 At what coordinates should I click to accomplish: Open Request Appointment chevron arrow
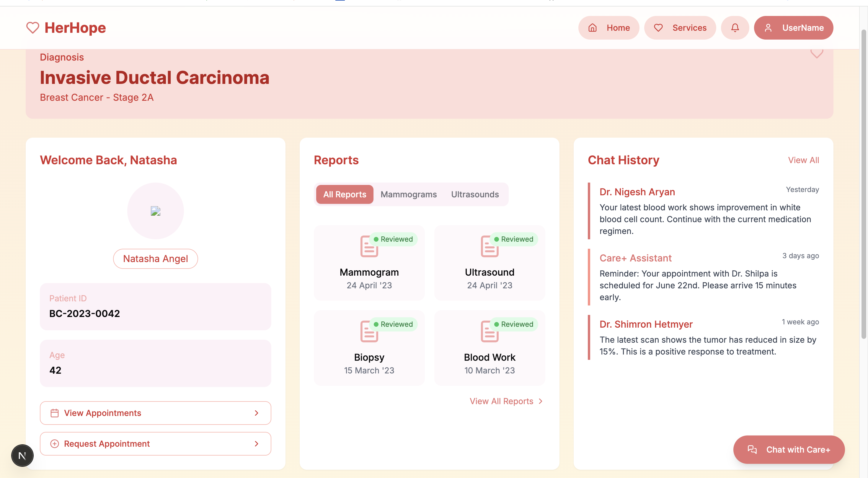coord(257,444)
